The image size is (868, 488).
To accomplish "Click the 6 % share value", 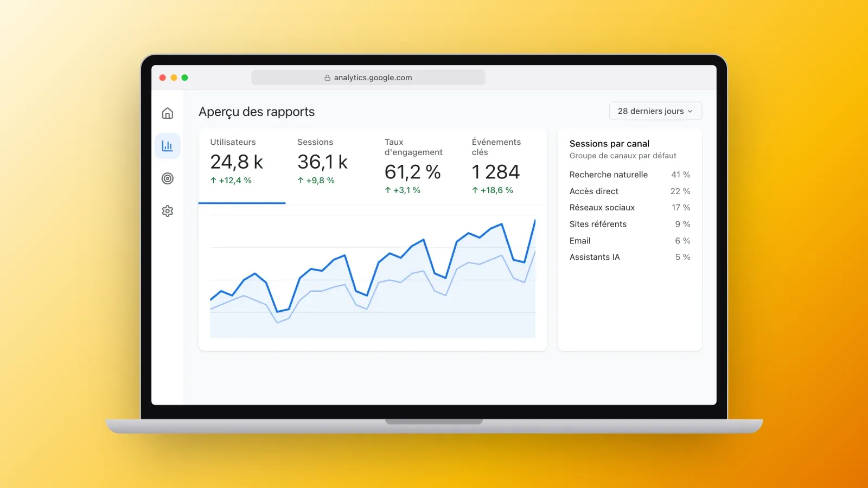I will (683, 241).
